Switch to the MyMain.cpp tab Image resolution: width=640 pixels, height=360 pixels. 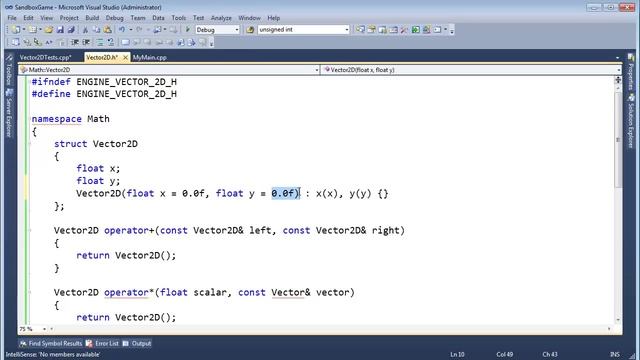tap(149, 58)
